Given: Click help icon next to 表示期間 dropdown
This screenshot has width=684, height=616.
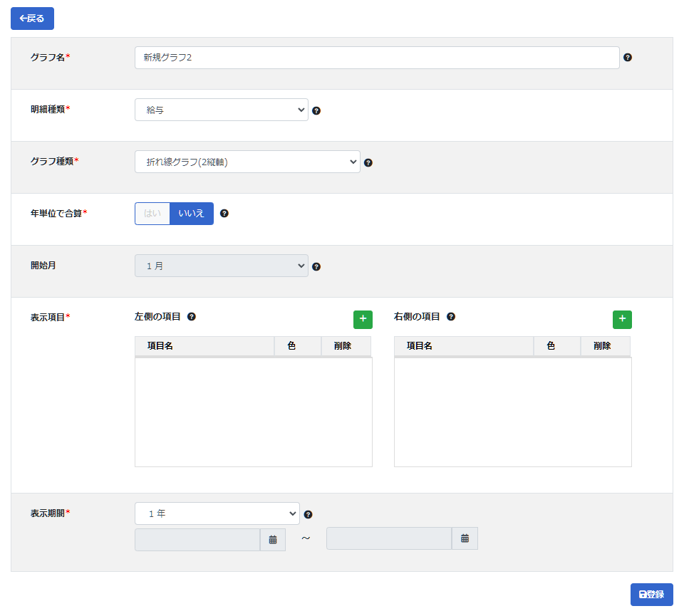Looking at the screenshot, I should click(308, 514).
